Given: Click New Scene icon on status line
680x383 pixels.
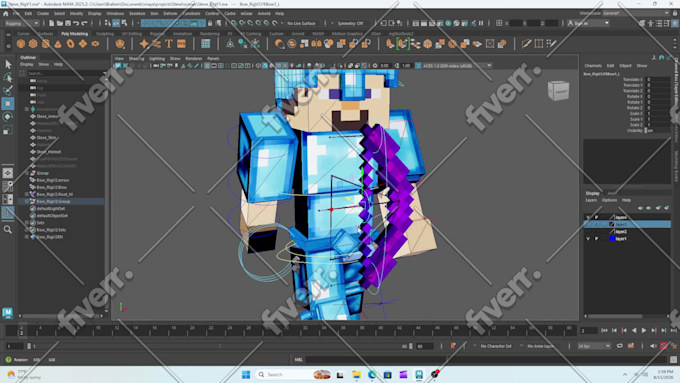Looking at the screenshot, I should [51, 23].
